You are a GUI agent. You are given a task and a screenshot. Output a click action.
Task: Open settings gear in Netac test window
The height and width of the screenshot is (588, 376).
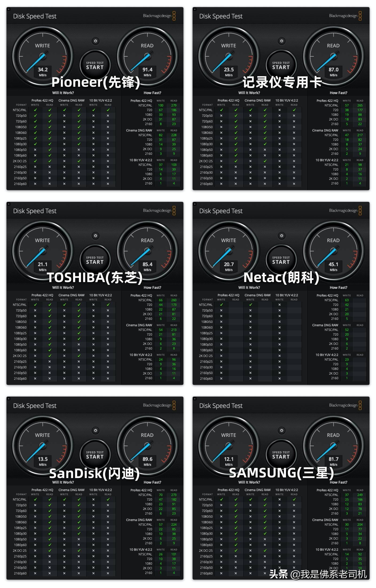coord(282,235)
